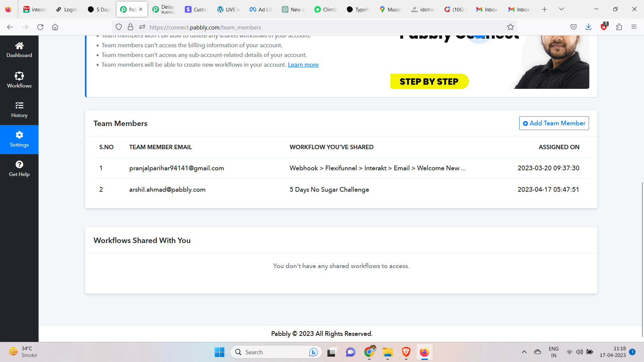The image size is (644, 362).
Task: Open History in the sidebar
Action: pyautogui.click(x=19, y=110)
